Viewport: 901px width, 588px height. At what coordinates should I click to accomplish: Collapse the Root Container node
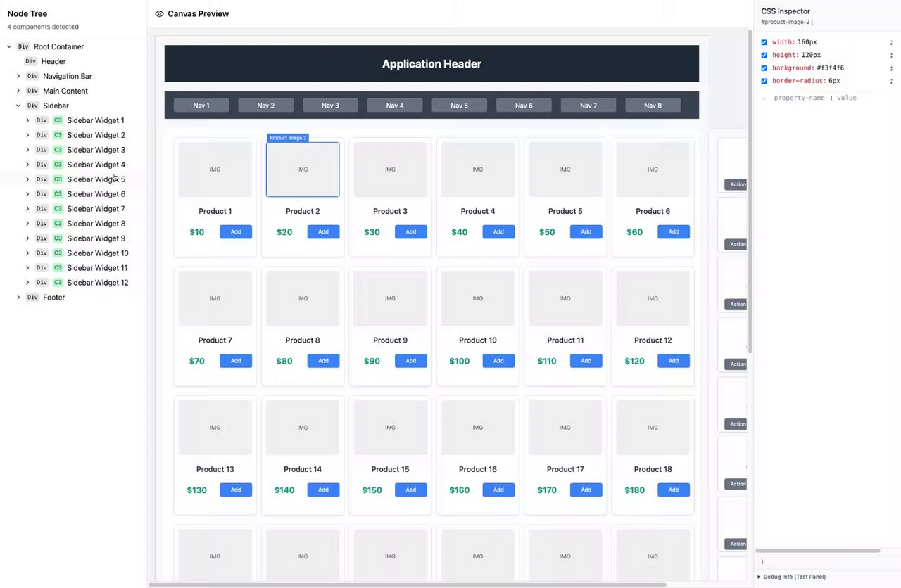[x=9, y=47]
